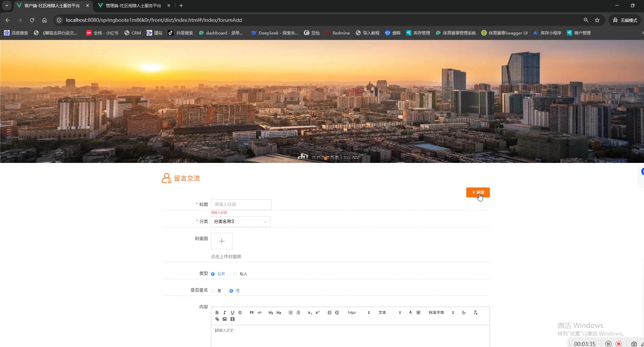Select the 私人 type radio button
The image size is (644, 347).
tap(235, 274)
